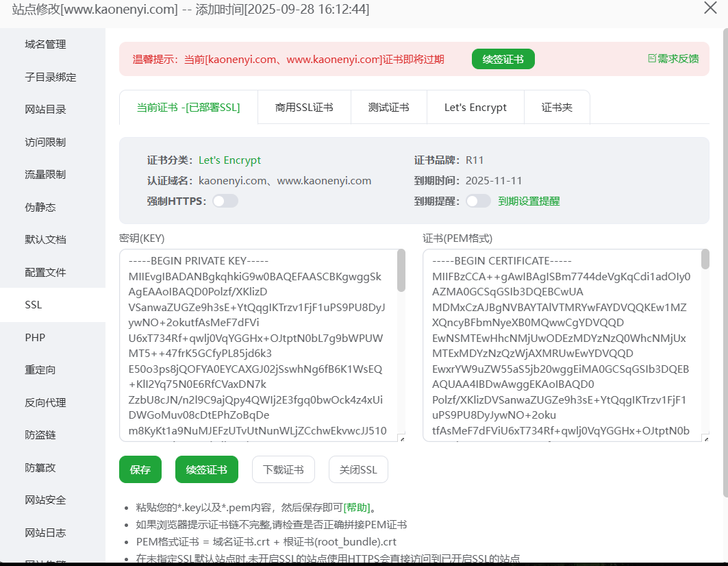Toggle the 强制HTTPS switch
This screenshot has width=728, height=566.
pos(225,201)
